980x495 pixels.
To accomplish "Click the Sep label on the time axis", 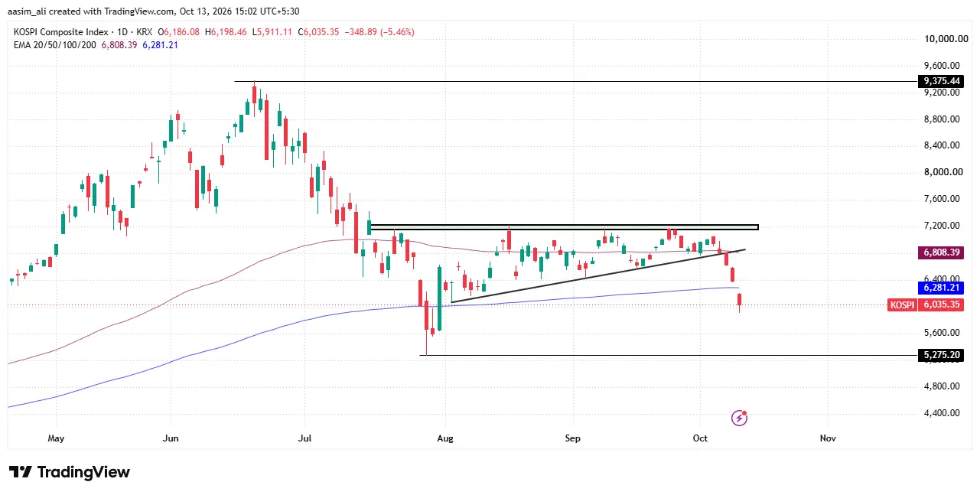I will 573,438.
